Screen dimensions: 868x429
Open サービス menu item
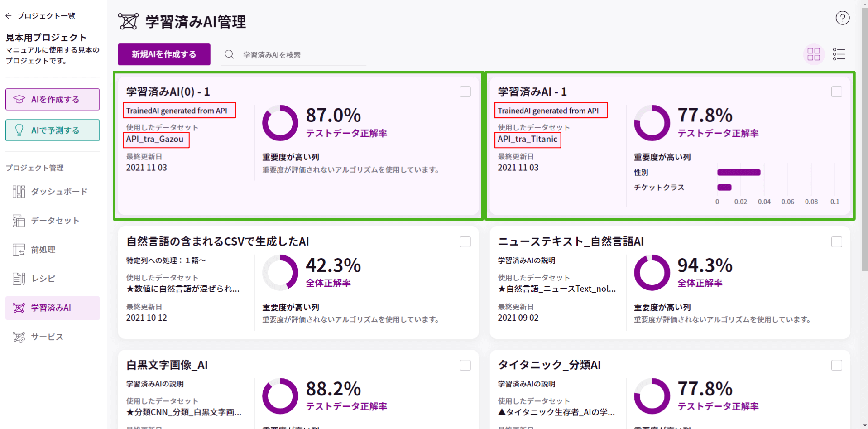[53, 337]
